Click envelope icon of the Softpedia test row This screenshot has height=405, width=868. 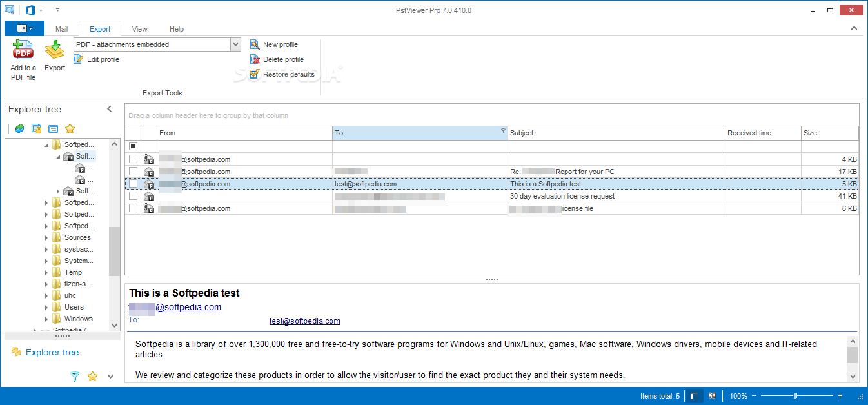tap(149, 184)
